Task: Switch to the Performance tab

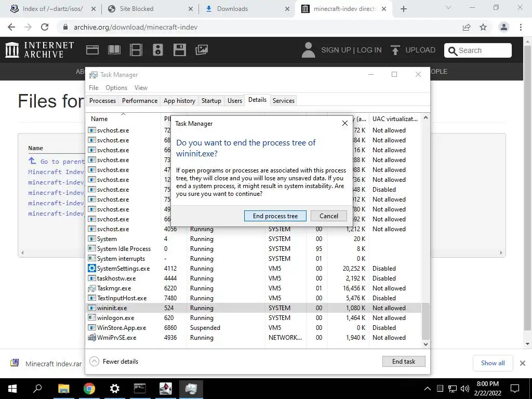Action: coord(140,100)
